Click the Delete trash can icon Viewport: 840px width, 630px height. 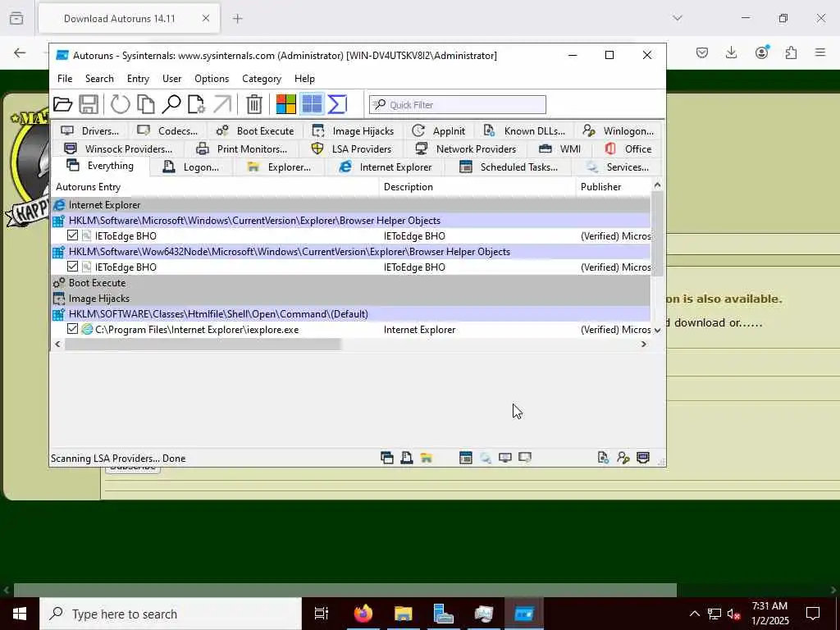[x=254, y=104]
